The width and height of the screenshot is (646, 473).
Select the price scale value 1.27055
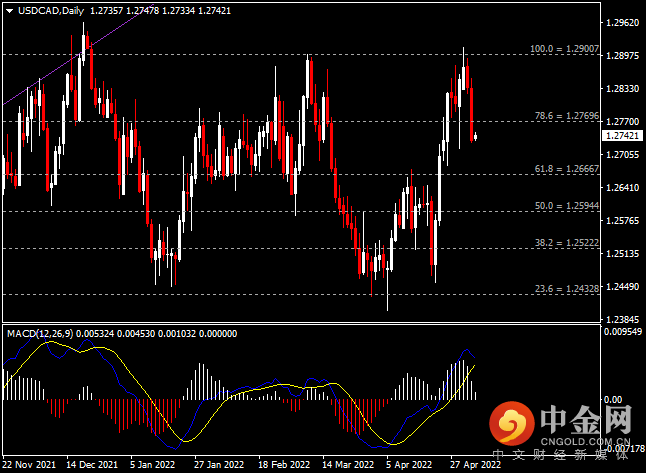point(623,155)
